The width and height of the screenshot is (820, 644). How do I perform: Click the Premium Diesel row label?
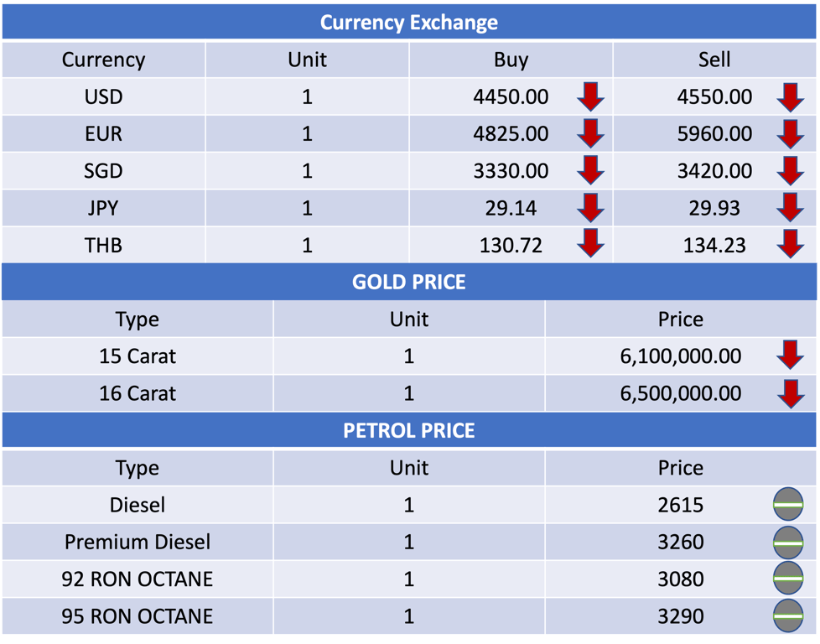tap(138, 542)
